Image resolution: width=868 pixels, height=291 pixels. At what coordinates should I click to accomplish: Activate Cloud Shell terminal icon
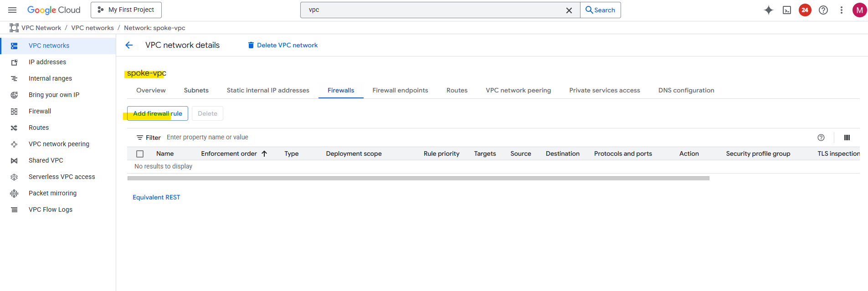tap(786, 10)
